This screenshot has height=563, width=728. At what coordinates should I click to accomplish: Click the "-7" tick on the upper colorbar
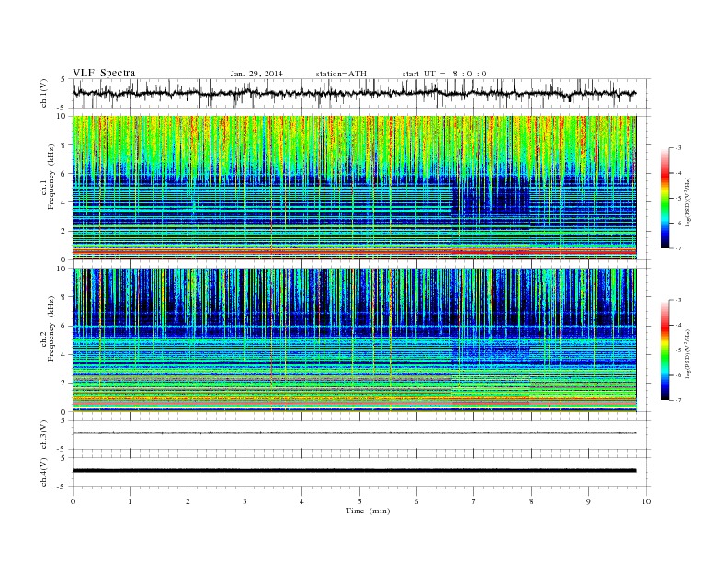678,248
